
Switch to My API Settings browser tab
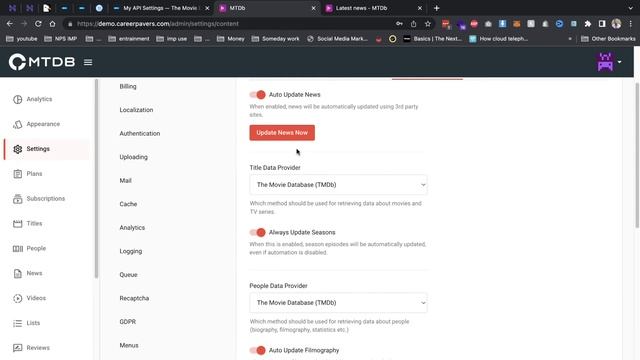[x=160, y=8]
